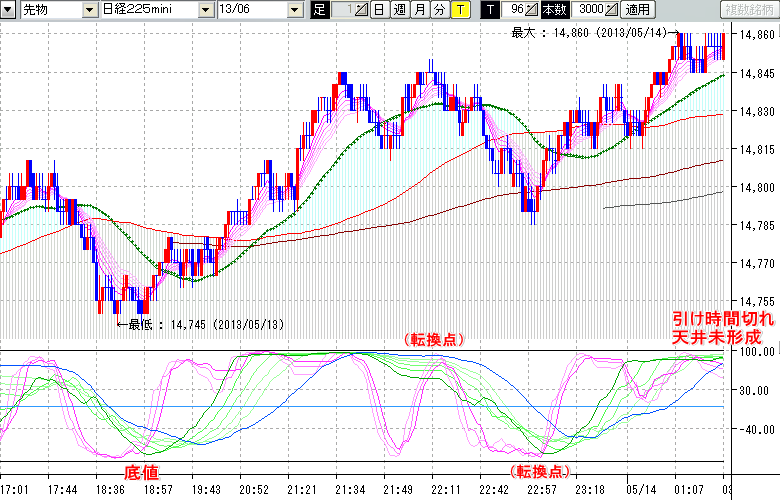This screenshot has height=500, width=780.
Task: Select the 月 (monthly) timeframe button
Action: pyautogui.click(x=419, y=10)
